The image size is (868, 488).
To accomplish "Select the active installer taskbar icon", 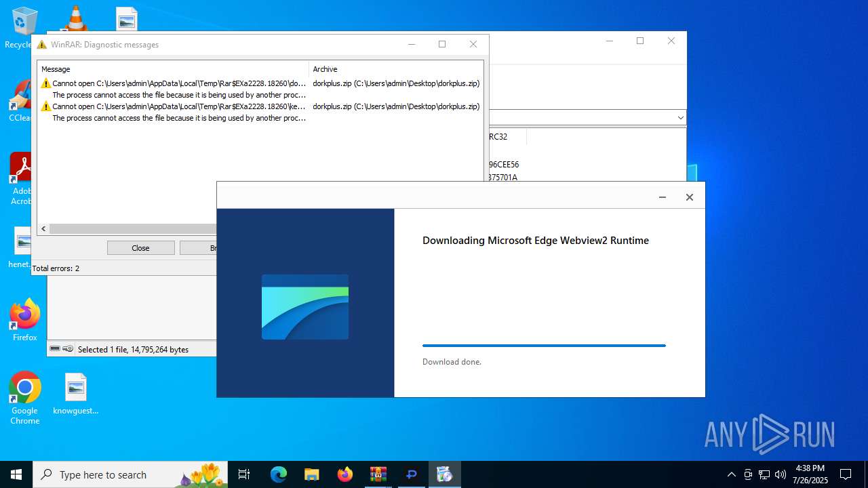I will [x=444, y=474].
